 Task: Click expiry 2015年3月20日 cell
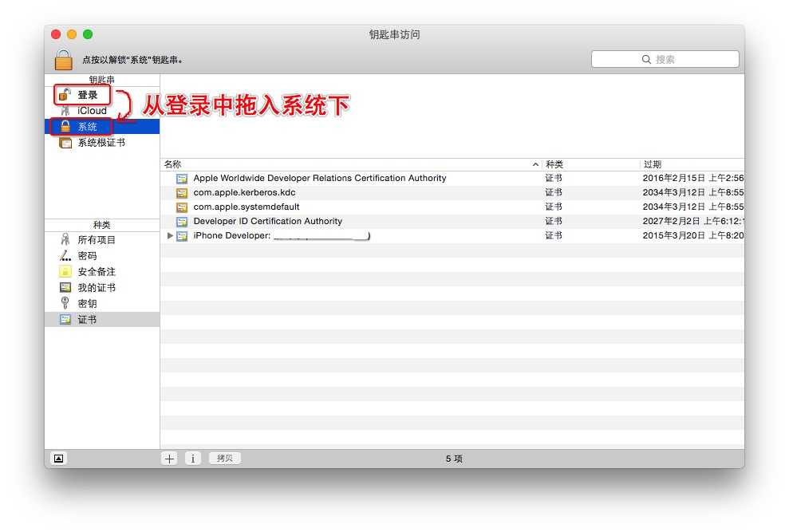(693, 235)
